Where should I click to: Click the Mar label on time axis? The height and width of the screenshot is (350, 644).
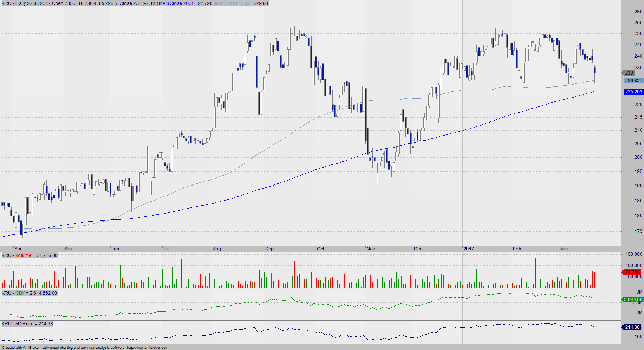[564, 249]
